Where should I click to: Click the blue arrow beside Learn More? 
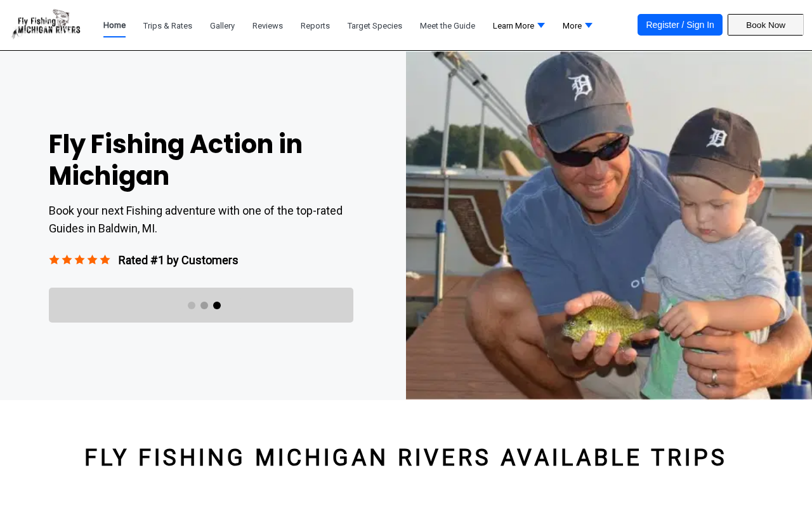(541, 25)
